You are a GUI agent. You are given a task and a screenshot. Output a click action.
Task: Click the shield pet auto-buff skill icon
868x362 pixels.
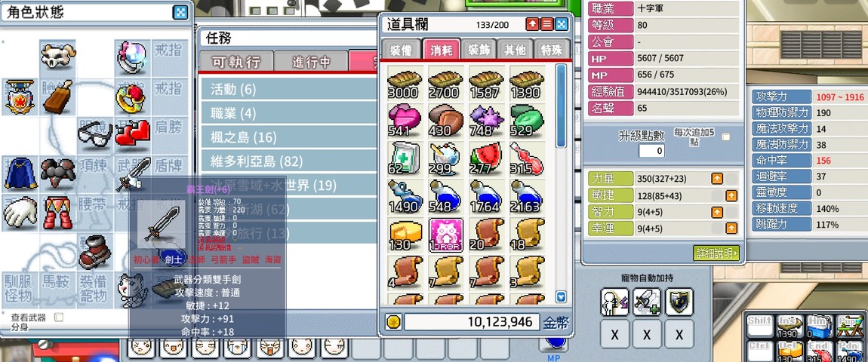point(679,302)
